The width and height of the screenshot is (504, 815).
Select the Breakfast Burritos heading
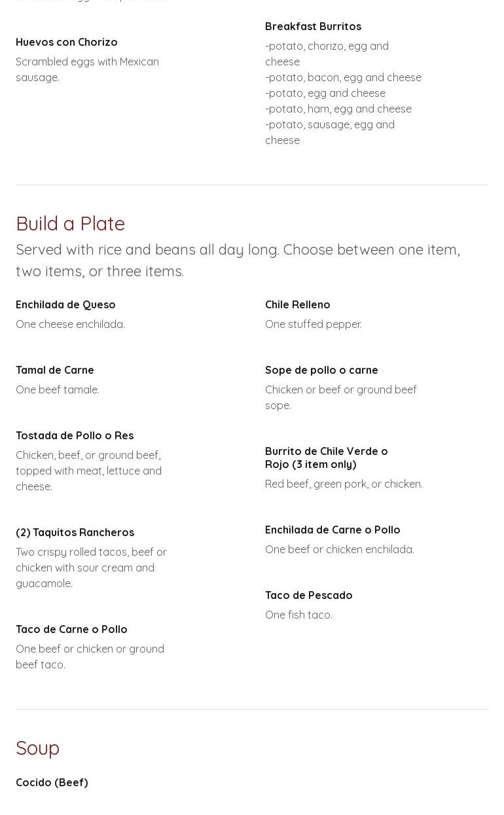313,26
